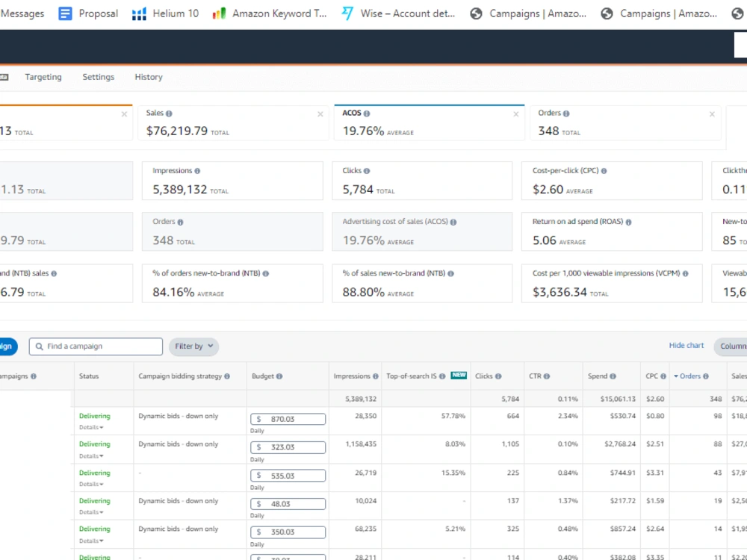Show info icon for Return on ad spend
The image size is (747, 560).
[x=629, y=222]
